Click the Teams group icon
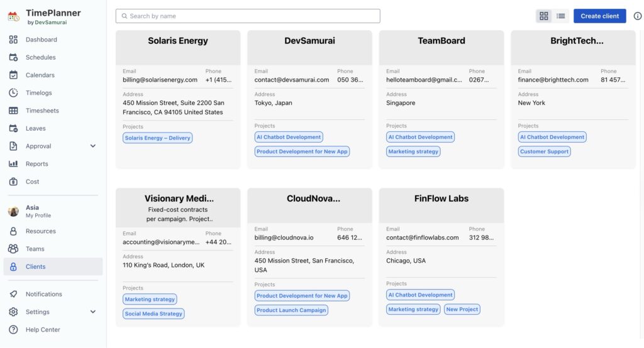Image resolution: width=644 pixels, height=348 pixels. click(x=13, y=249)
